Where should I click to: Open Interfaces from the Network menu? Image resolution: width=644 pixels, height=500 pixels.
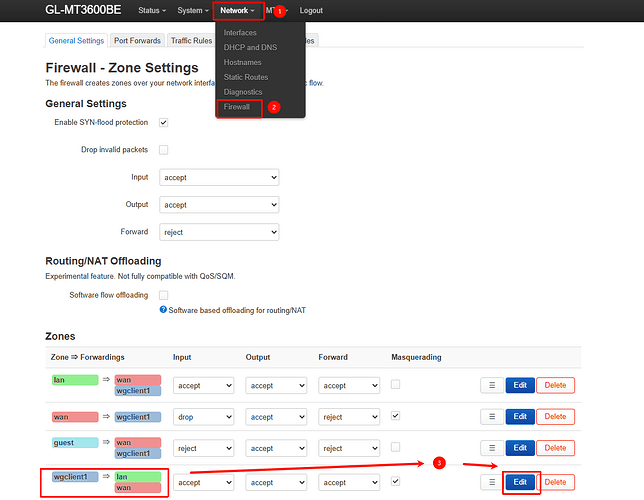point(240,33)
